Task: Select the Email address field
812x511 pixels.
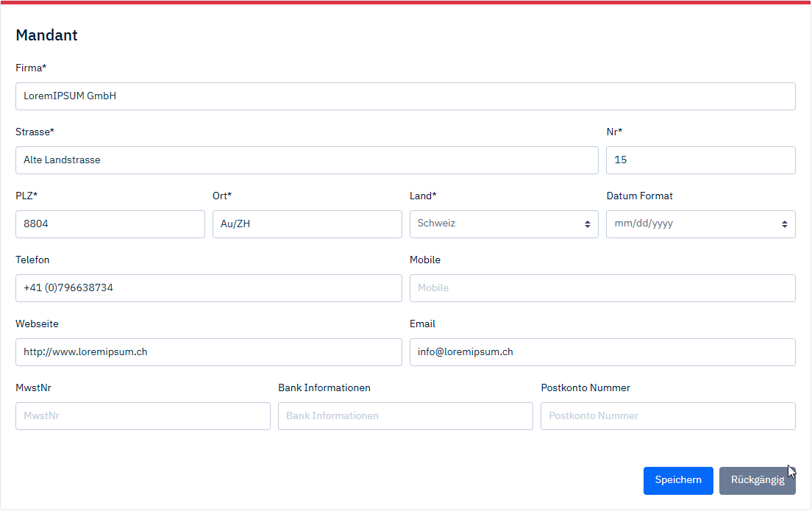Action: [x=602, y=352]
